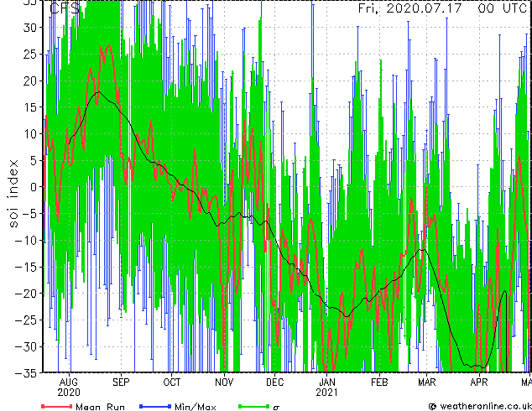Click the AUG 2020 x-axis label
The height and width of the screenshot is (411, 532).
pos(69,388)
